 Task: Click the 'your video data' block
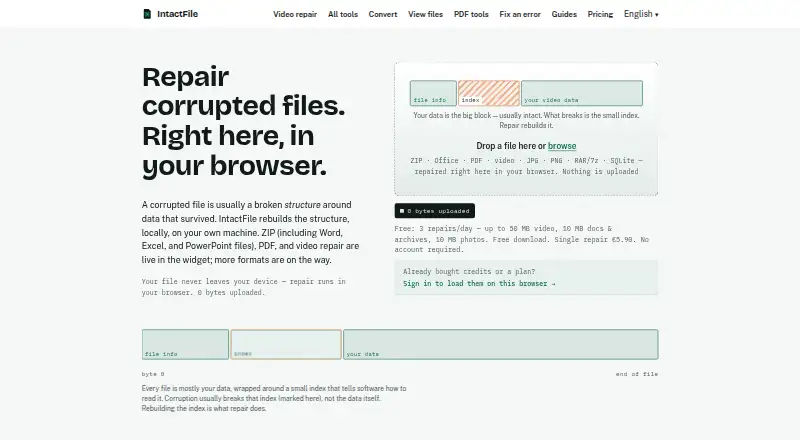pos(582,93)
